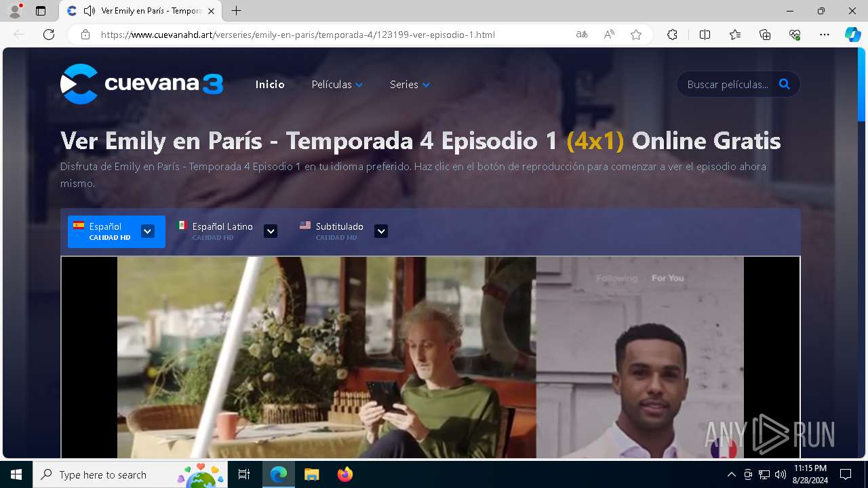Click the translate page icon

pos(581,35)
